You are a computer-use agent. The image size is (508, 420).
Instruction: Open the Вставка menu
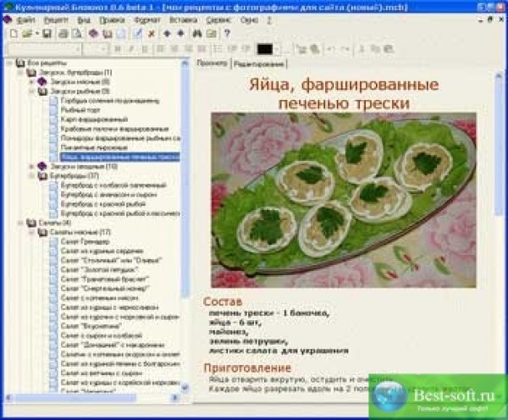pyautogui.click(x=184, y=20)
